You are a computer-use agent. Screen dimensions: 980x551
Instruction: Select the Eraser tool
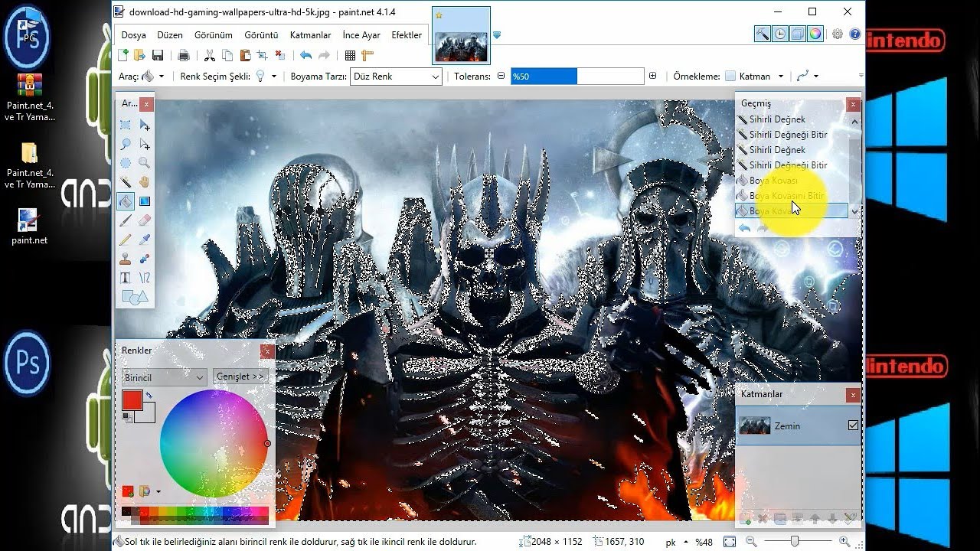tap(145, 220)
